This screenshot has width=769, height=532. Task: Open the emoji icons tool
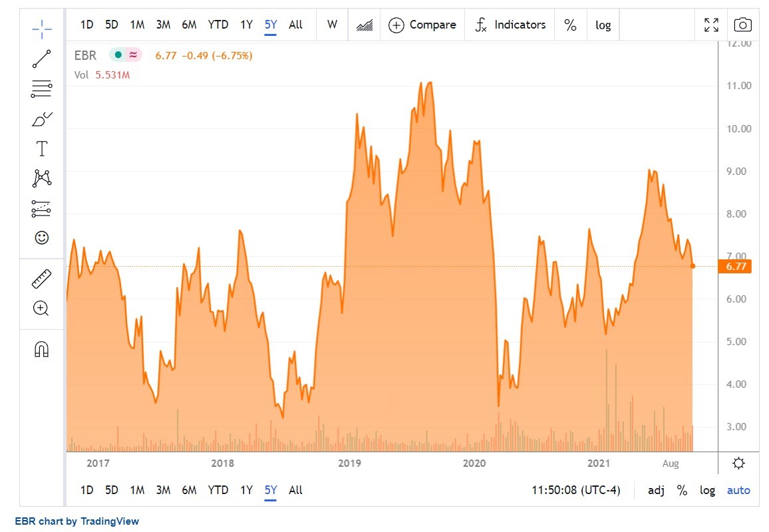click(42, 238)
